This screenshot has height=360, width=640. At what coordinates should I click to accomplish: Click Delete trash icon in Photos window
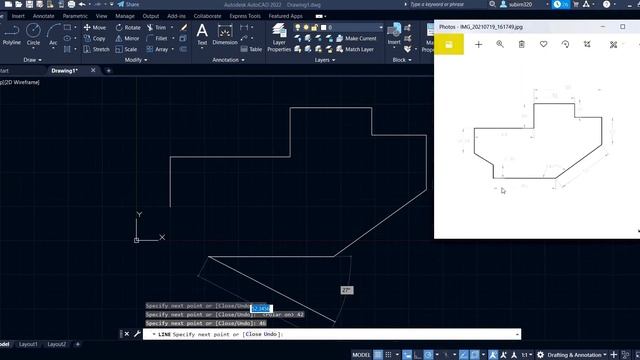pyautogui.click(x=522, y=44)
